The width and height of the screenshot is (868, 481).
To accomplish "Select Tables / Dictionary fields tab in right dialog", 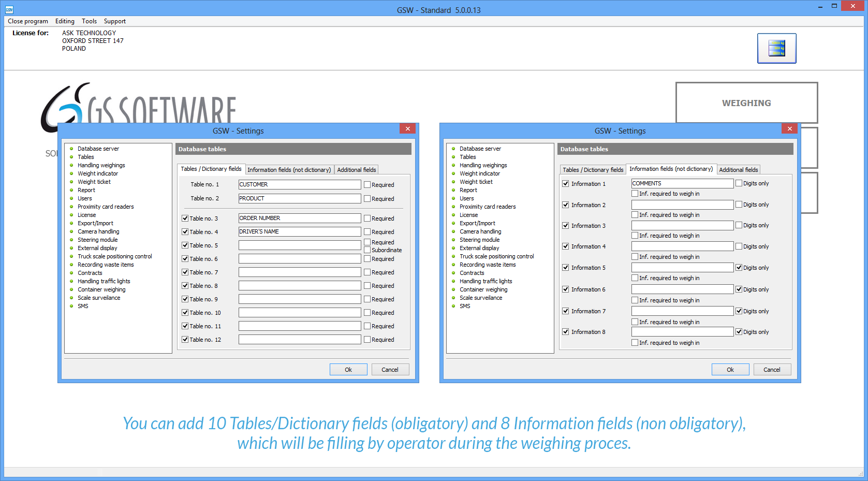I will pyautogui.click(x=593, y=170).
